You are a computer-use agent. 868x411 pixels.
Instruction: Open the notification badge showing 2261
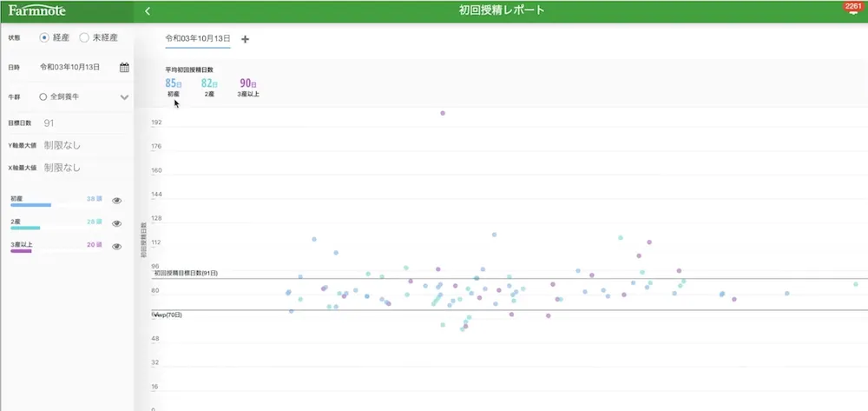pos(853,7)
